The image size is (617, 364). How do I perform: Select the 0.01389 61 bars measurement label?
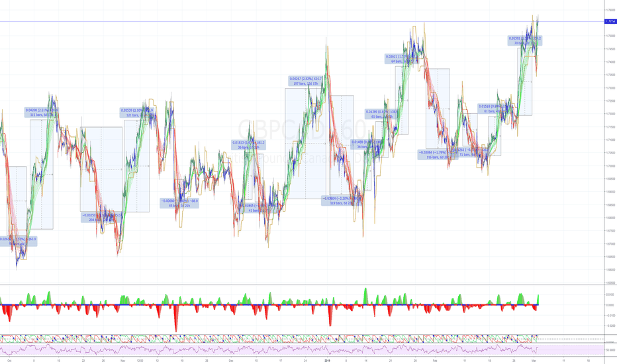pyautogui.click(x=381, y=114)
